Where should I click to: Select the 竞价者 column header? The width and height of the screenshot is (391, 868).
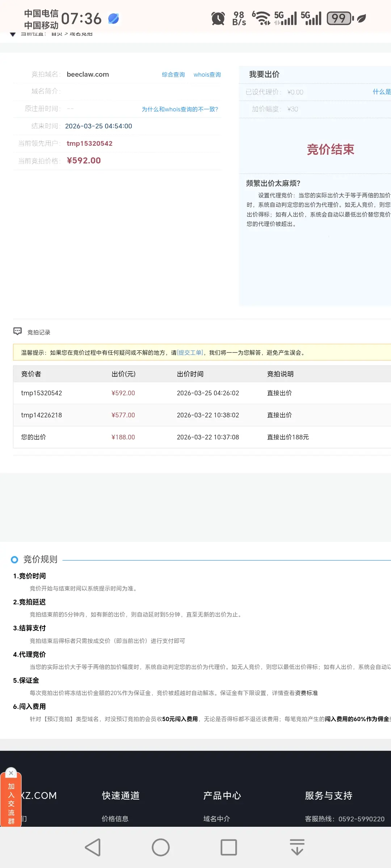pos(31,374)
